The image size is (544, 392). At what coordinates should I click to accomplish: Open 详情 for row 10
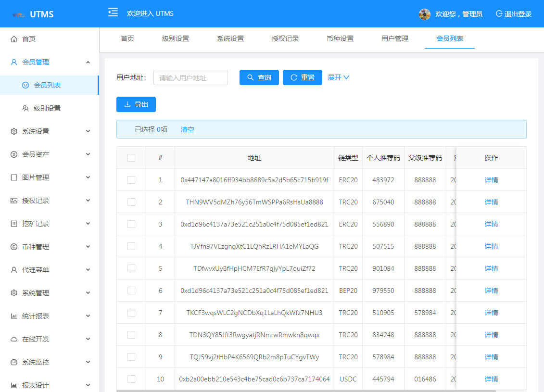491,379
